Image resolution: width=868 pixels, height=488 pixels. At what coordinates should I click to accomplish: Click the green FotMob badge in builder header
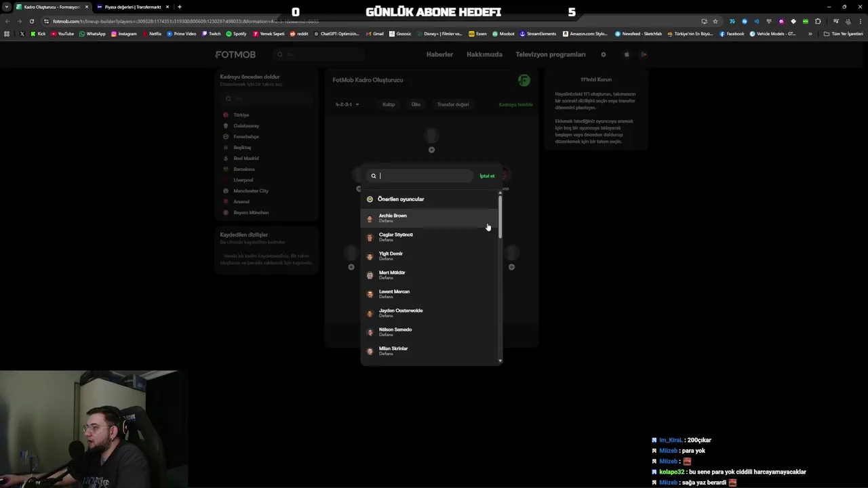524,80
